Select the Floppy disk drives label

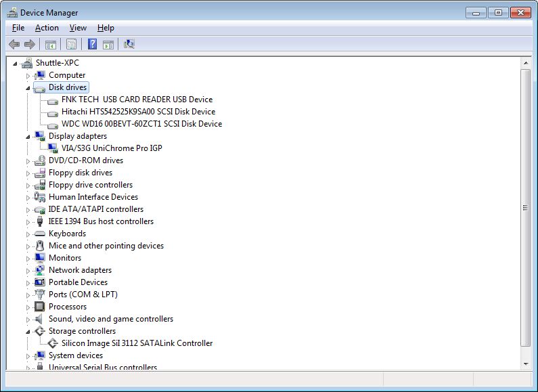tap(81, 173)
